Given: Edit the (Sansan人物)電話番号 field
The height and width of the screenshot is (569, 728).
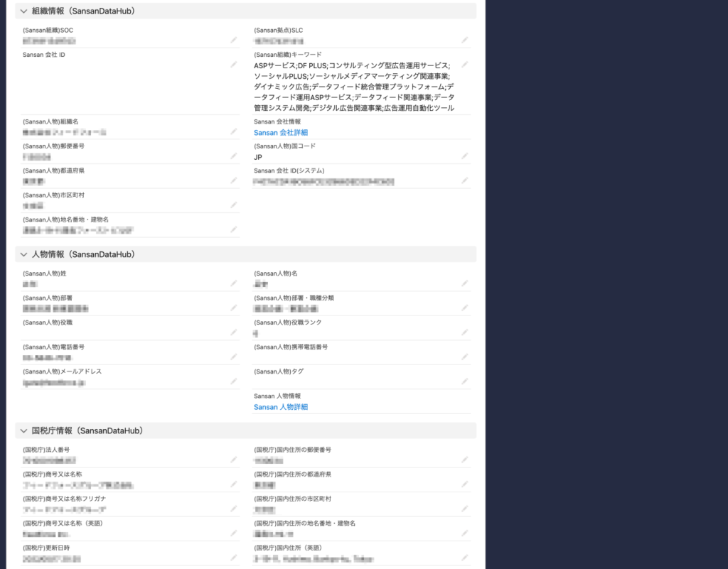Looking at the screenshot, I should pos(233,357).
